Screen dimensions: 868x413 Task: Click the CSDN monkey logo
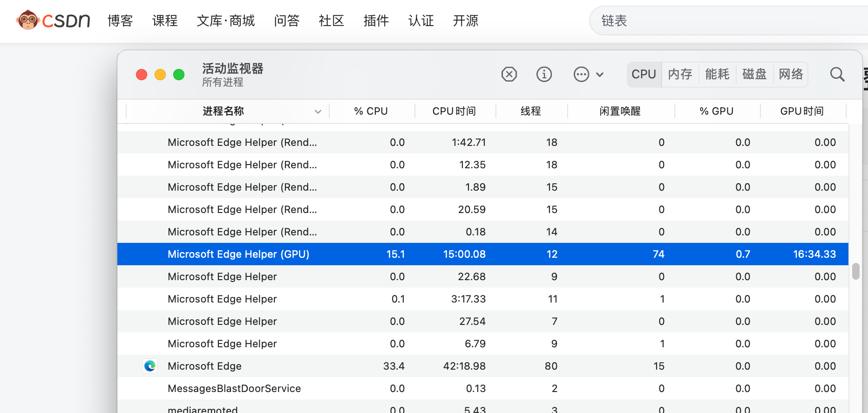53,20
